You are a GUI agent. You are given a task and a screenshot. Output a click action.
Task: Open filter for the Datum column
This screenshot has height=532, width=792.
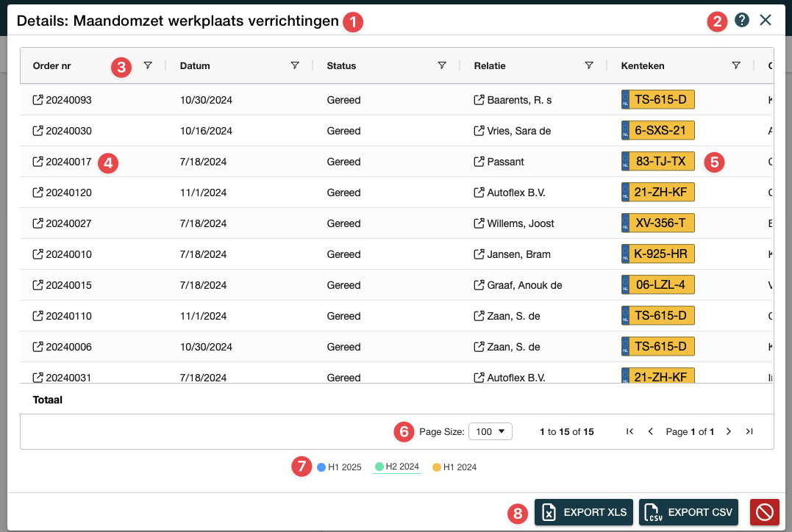coord(295,65)
